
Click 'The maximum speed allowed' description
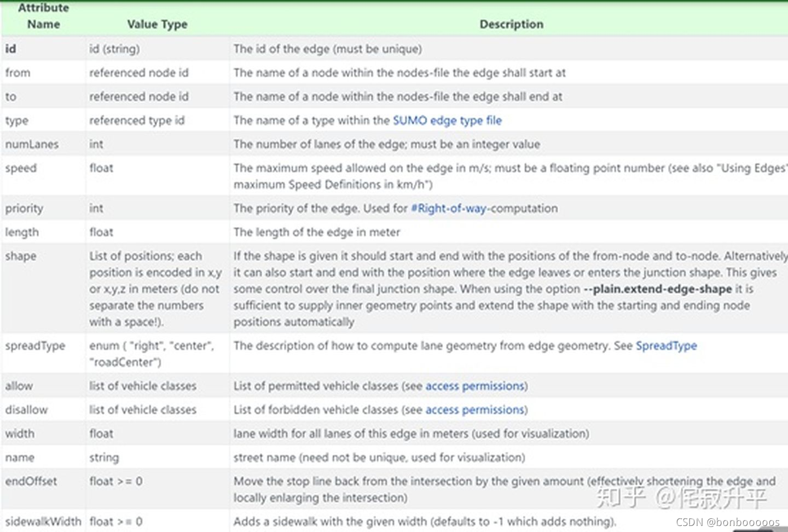(x=510, y=176)
